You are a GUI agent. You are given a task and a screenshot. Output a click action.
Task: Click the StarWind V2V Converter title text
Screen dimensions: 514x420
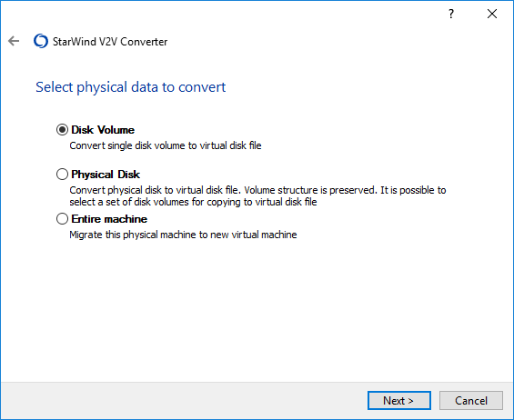click(110, 42)
